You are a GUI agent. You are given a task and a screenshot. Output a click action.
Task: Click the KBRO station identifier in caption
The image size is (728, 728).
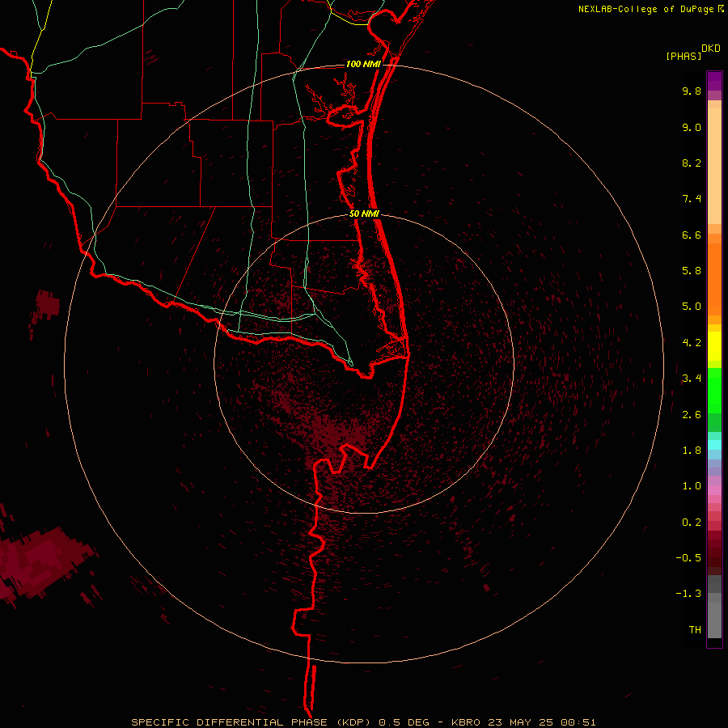click(466, 722)
